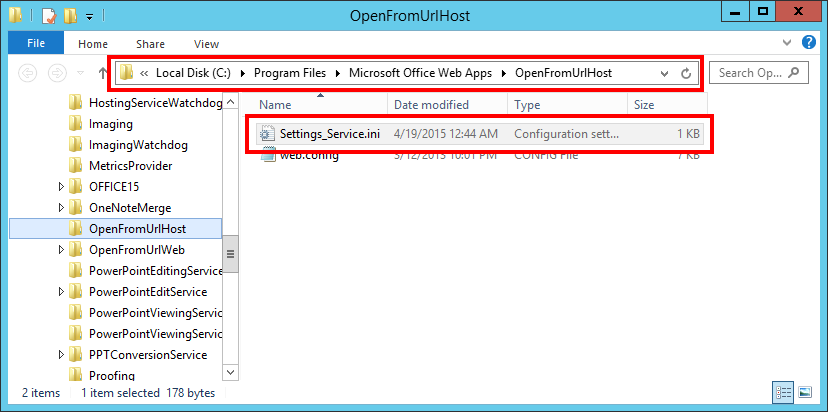The height and width of the screenshot is (412, 828).
Task: Sort by Date modified column
Action: [431, 105]
